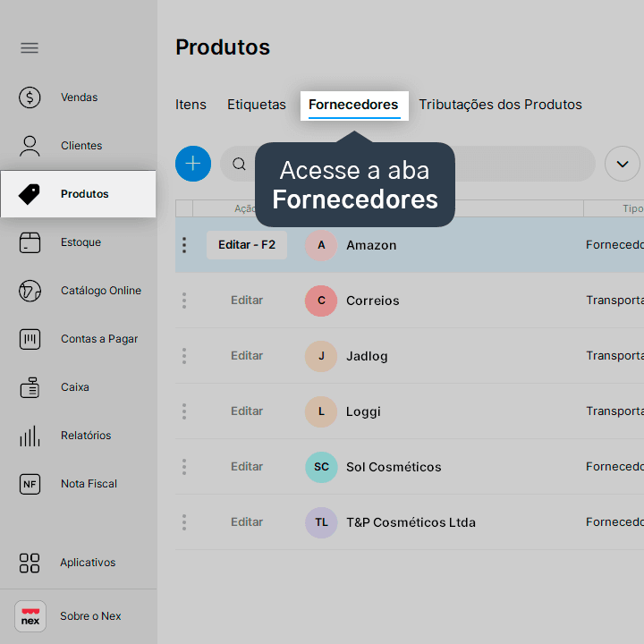Select the Loggi supplier name
The height and width of the screenshot is (644, 644).
point(363,412)
